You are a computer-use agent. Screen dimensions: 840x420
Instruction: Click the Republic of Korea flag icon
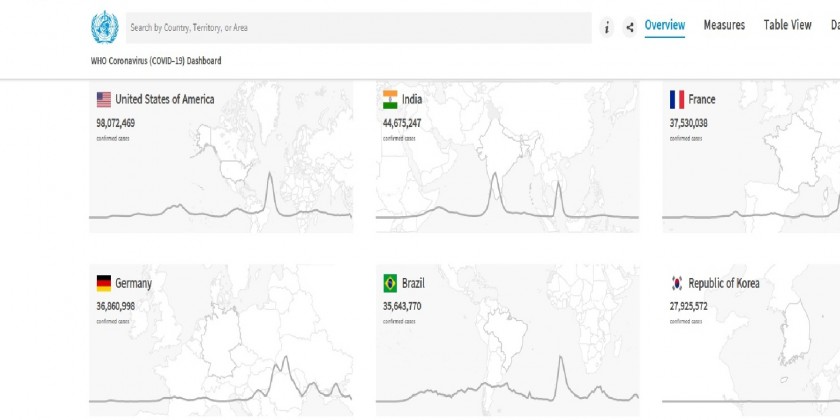pos(676,283)
